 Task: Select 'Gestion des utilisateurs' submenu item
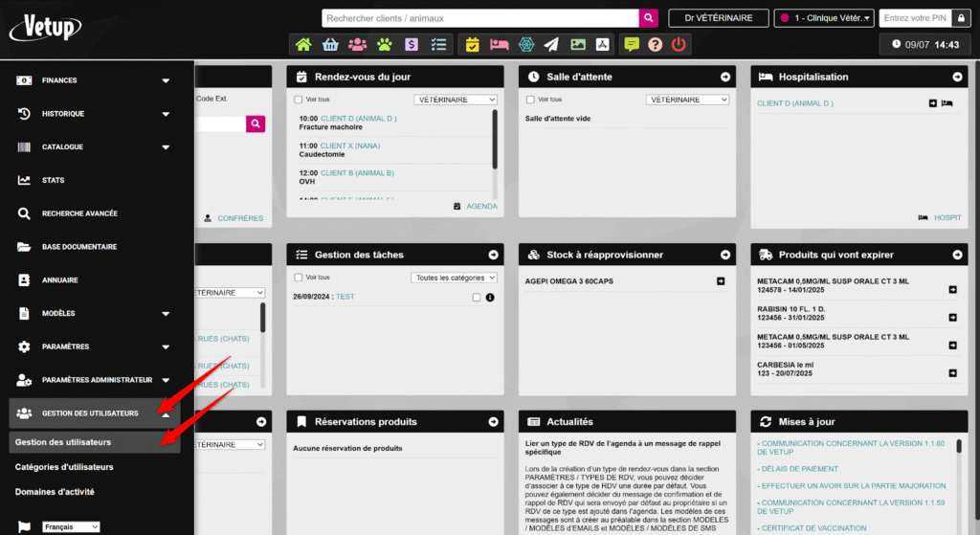point(63,442)
